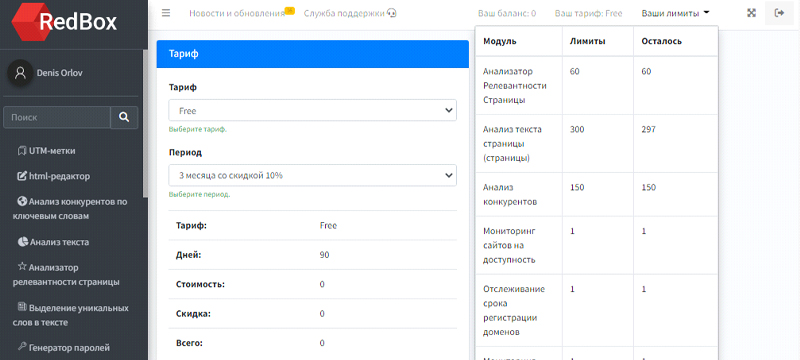Open the Период dropdown

click(313, 175)
